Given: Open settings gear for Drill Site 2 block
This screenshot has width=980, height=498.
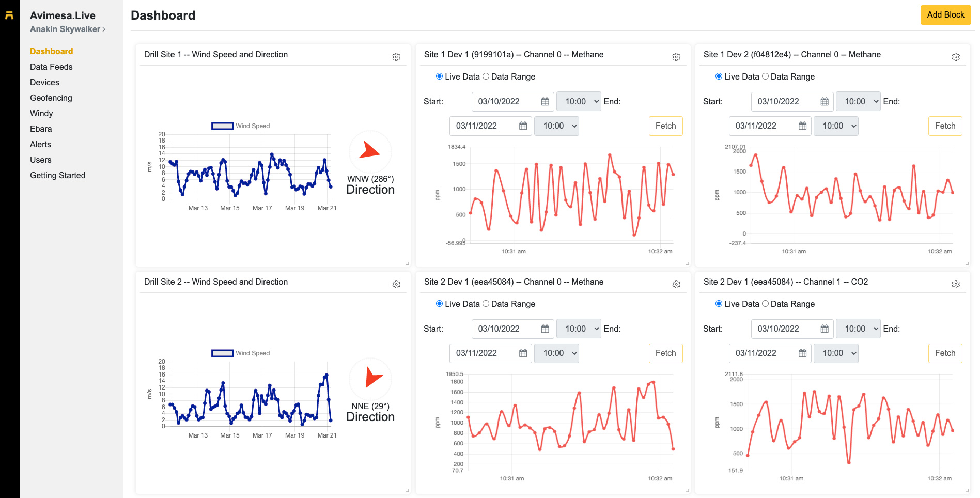Looking at the screenshot, I should 396,284.
